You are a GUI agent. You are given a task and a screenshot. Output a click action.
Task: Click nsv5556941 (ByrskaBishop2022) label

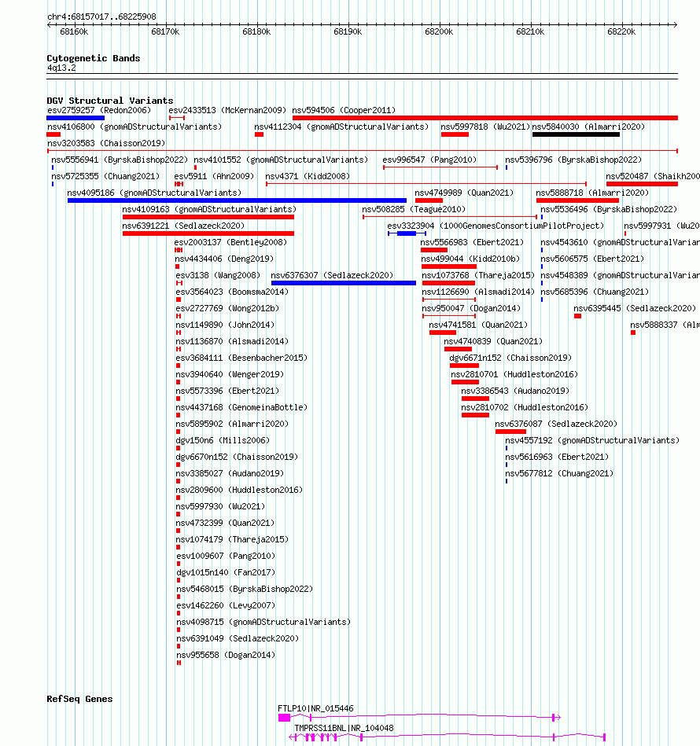(120, 160)
